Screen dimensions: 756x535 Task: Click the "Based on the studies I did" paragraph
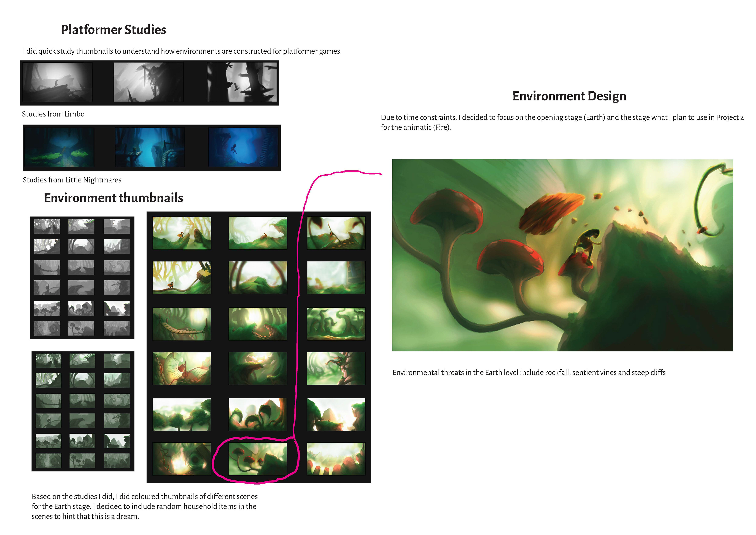click(x=145, y=506)
